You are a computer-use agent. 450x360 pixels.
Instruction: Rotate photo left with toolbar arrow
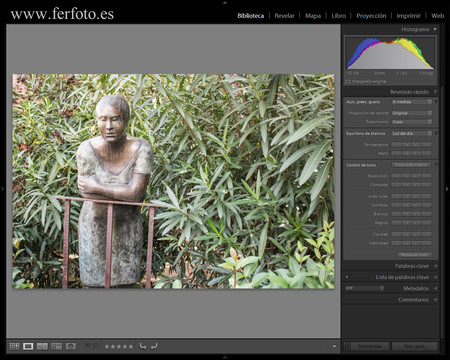(x=143, y=346)
